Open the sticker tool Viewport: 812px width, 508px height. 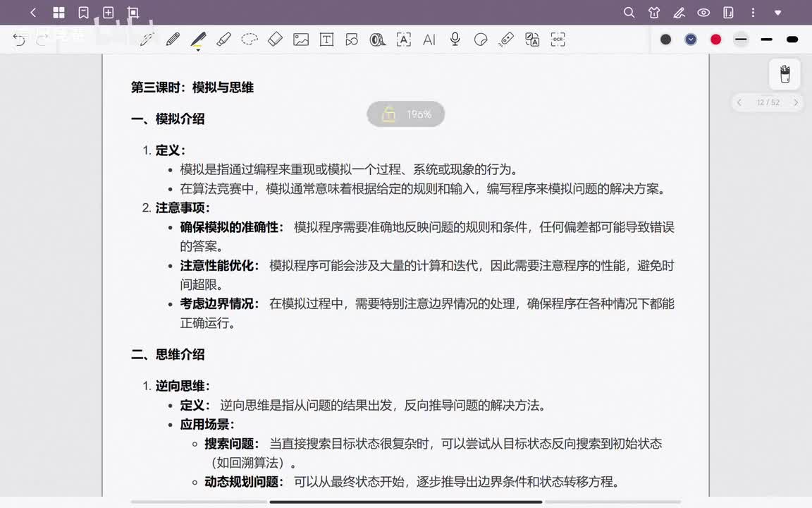click(x=481, y=40)
